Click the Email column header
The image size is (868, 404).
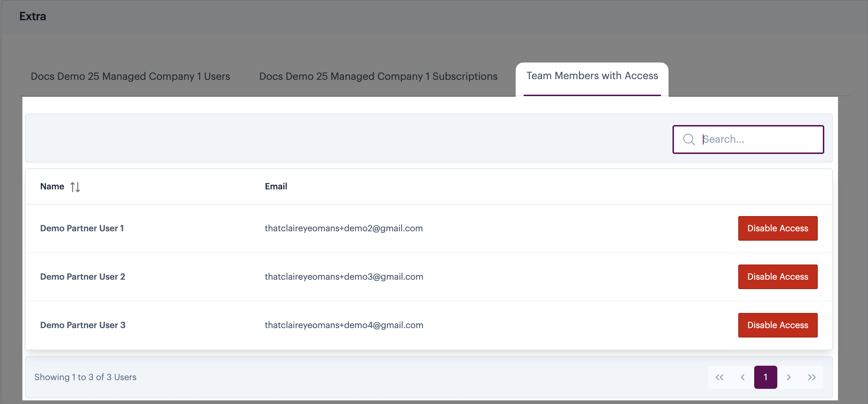[276, 186]
